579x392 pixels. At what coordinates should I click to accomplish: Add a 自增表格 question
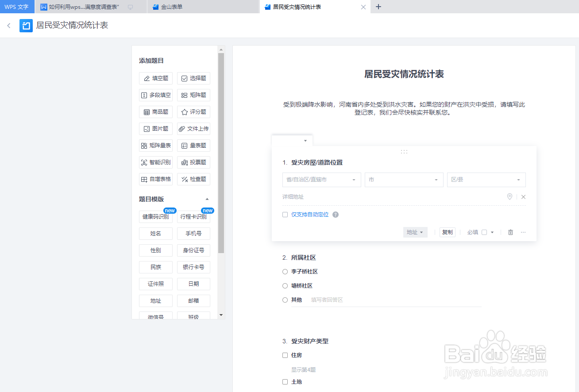pos(156,179)
